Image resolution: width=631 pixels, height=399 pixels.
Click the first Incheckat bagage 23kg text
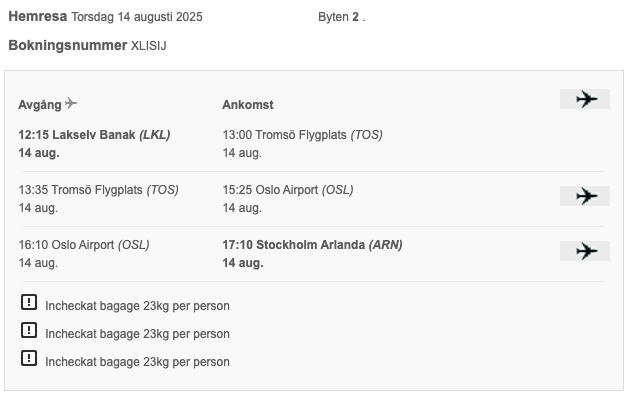[x=137, y=306]
